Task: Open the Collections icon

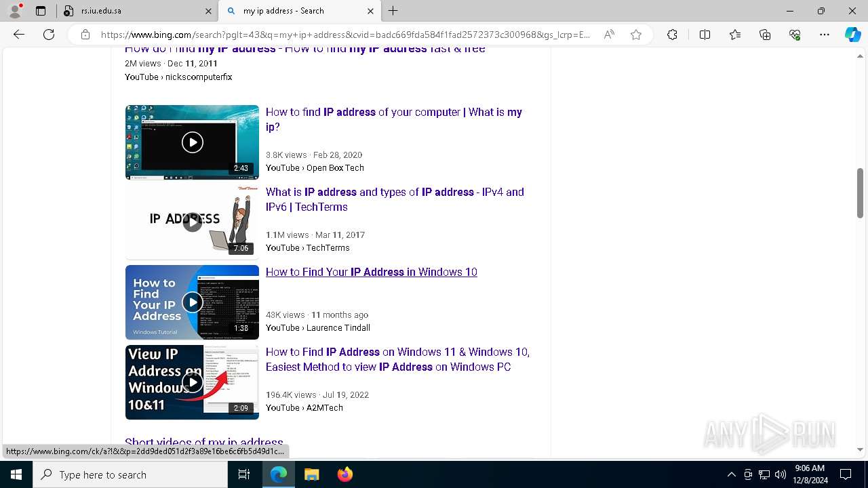Action: [765, 35]
